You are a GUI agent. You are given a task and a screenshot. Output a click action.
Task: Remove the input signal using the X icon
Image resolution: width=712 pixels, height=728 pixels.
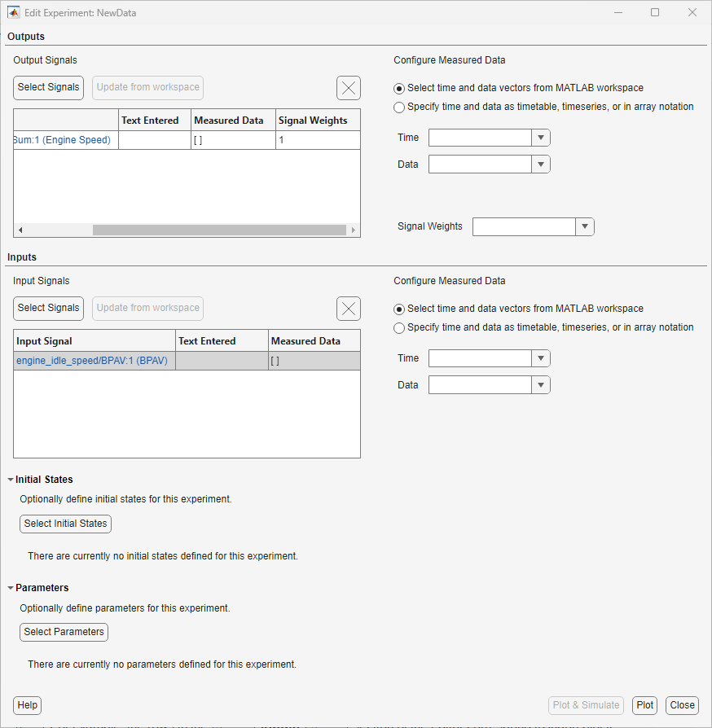[348, 309]
